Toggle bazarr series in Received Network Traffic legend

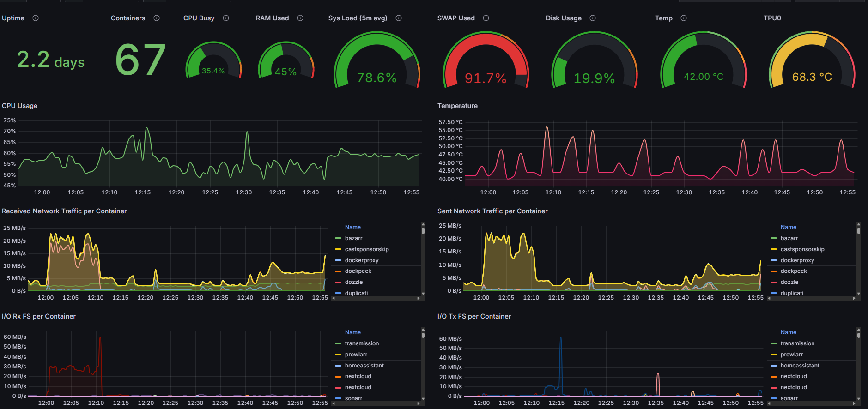tap(353, 238)
